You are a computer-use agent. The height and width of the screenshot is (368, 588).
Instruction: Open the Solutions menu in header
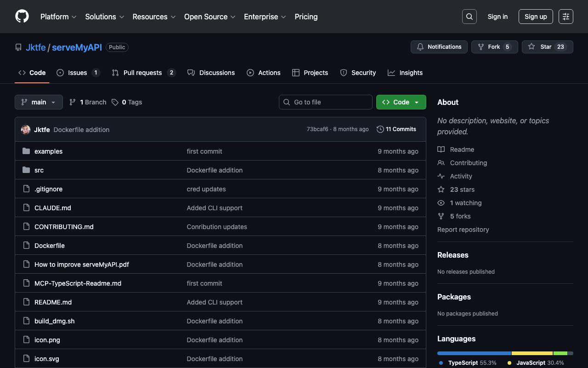(x=105, y=17)
